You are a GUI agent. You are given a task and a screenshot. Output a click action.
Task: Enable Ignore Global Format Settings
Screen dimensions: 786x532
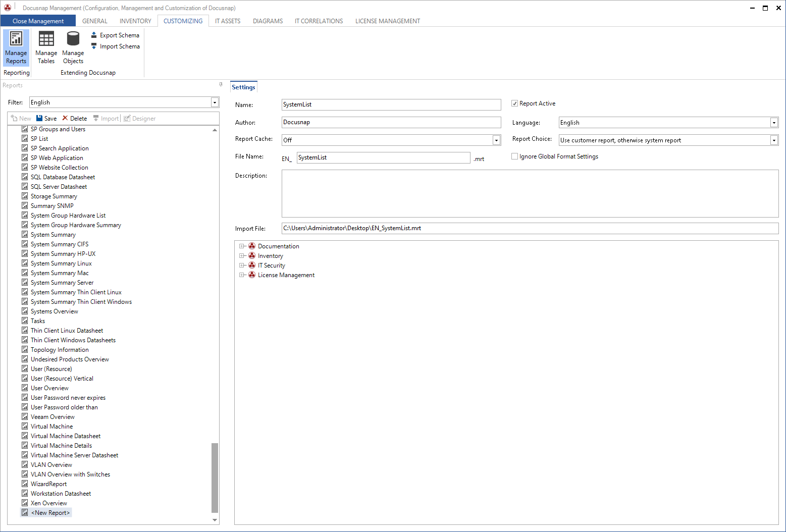514,156
